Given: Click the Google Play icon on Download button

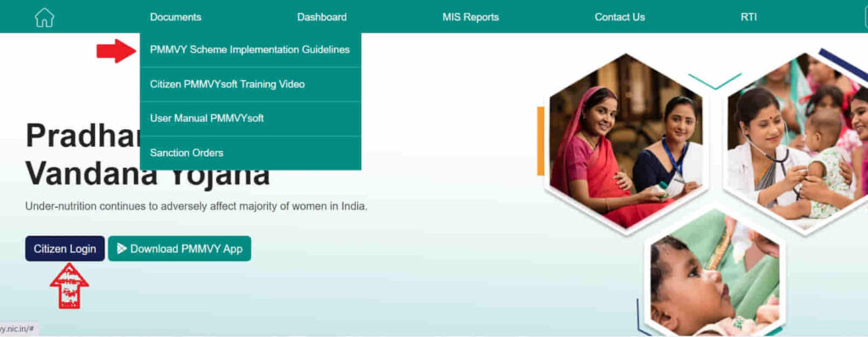Looking at the screenshot, I should pos(122,249).
